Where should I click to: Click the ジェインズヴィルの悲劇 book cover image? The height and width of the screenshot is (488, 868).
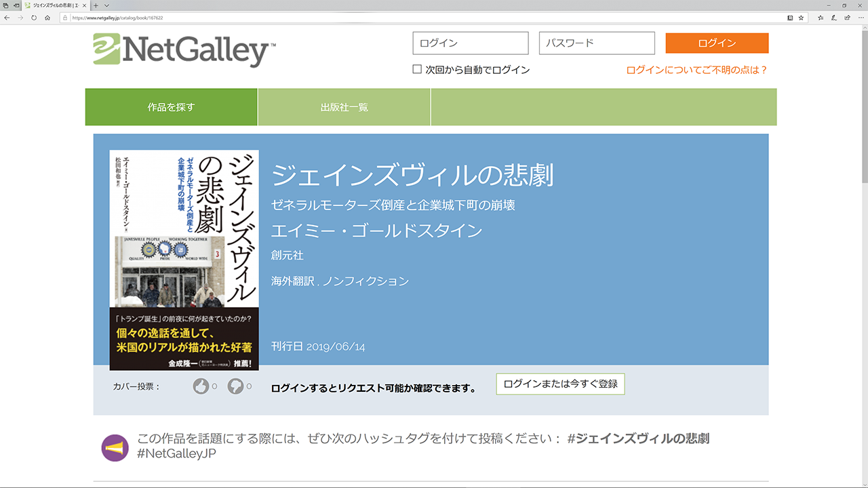click(184, 260)
